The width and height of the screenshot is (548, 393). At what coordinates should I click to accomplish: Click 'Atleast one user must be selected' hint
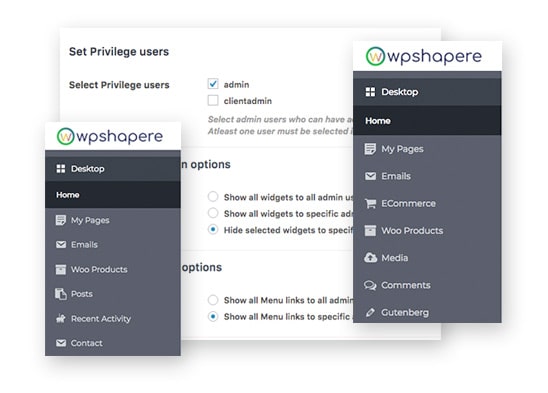pyautogui.click(x=280, y=131)
